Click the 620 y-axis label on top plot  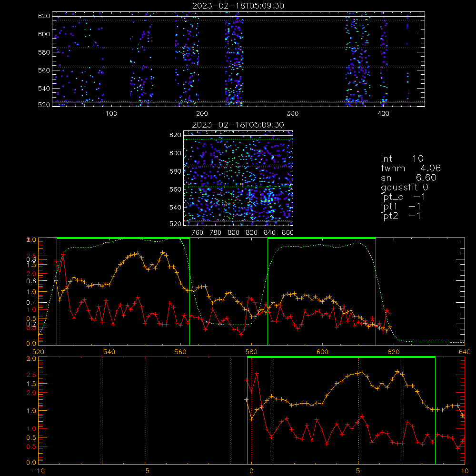[44, 16]
